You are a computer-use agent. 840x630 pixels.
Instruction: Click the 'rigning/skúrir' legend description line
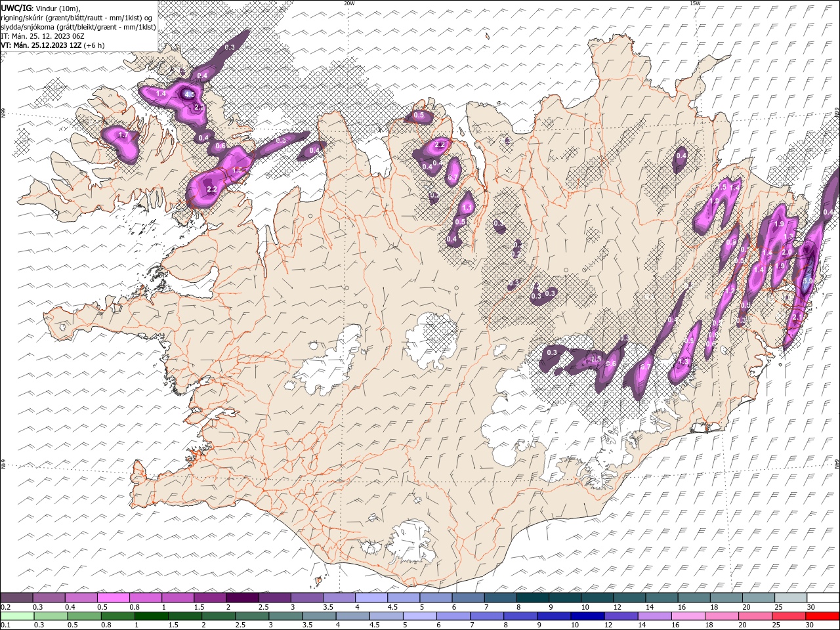[x=77, y=18]
